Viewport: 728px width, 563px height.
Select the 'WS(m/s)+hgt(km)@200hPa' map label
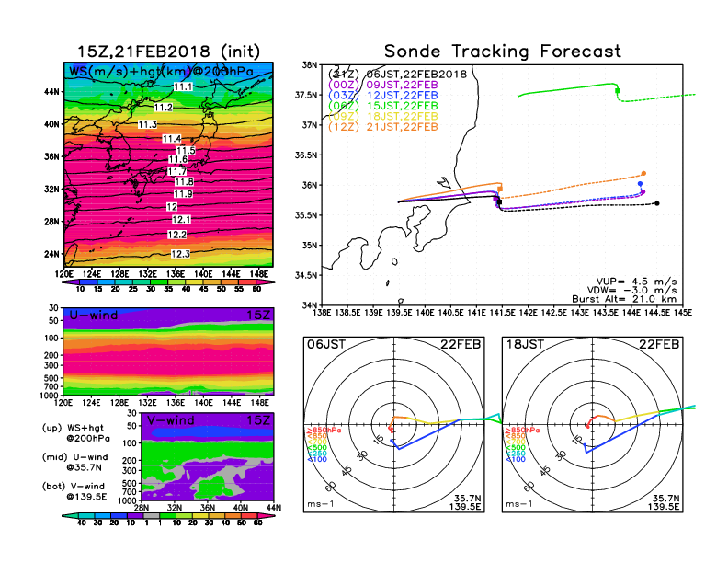161,72
